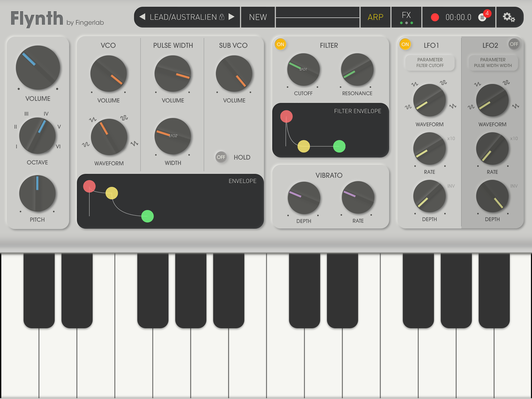Open the ARP tab

coord(375,17)
